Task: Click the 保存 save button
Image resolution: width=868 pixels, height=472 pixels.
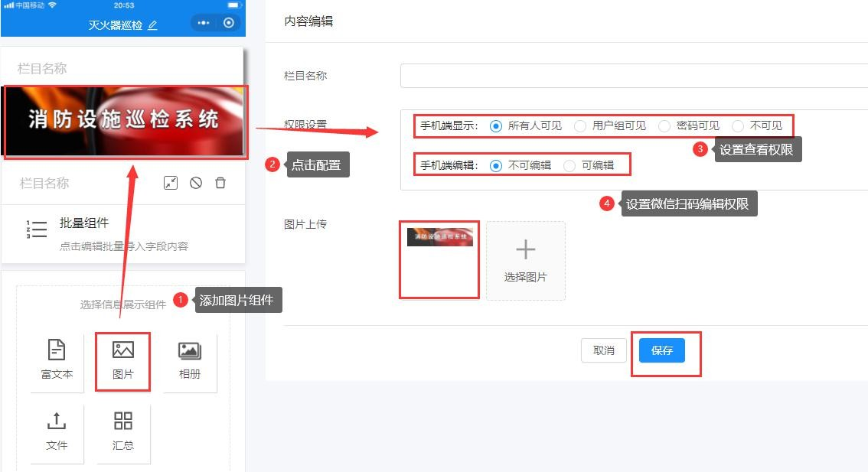Action: [x=661, y=350]
